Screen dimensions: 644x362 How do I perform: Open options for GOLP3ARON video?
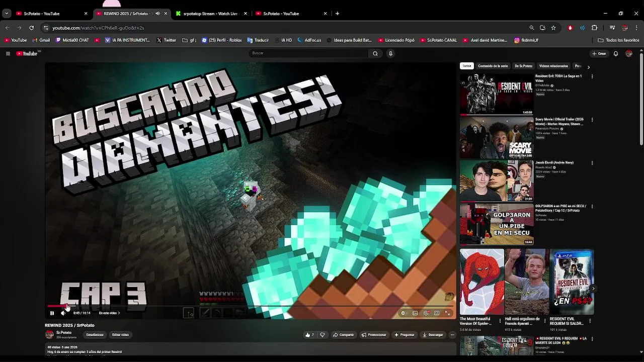(592, 206)
